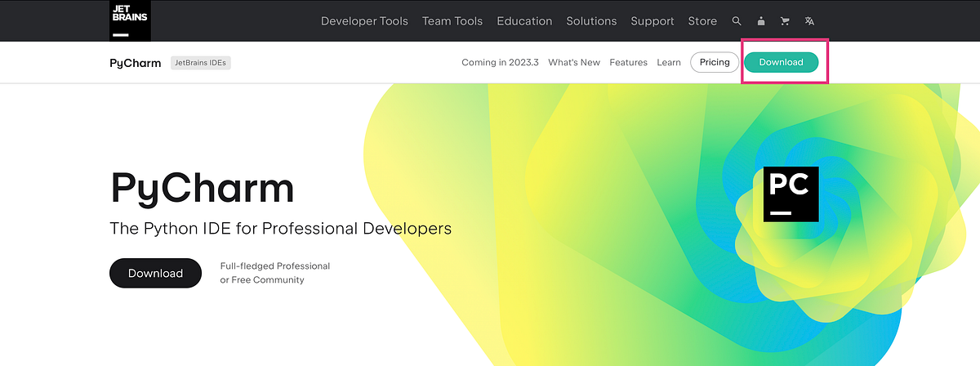Open Developer Tools menu

364,21
